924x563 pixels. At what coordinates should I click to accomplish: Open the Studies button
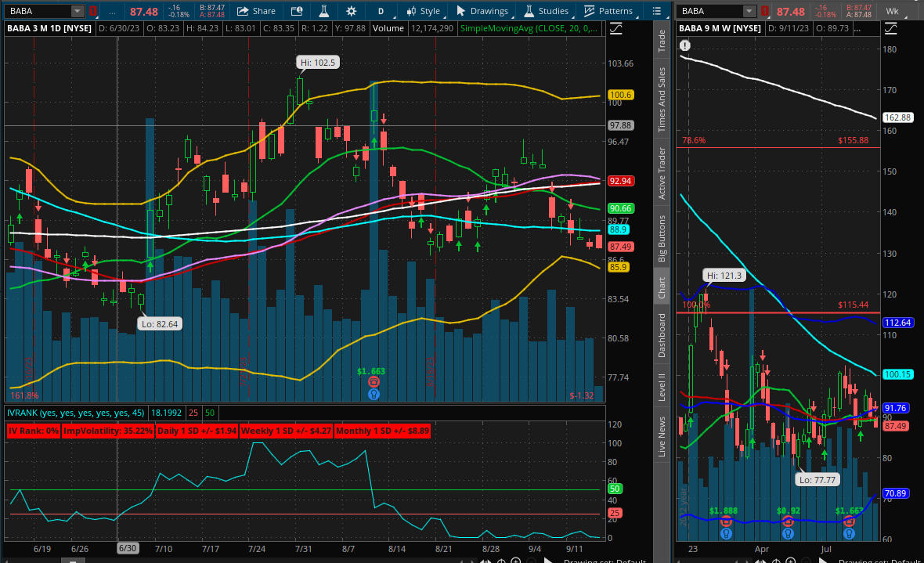[x=546, y=11]
